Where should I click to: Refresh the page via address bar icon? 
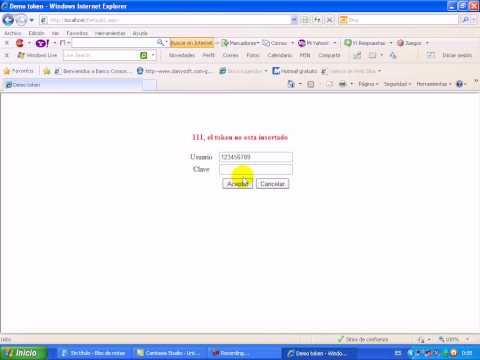coord(316,20)
